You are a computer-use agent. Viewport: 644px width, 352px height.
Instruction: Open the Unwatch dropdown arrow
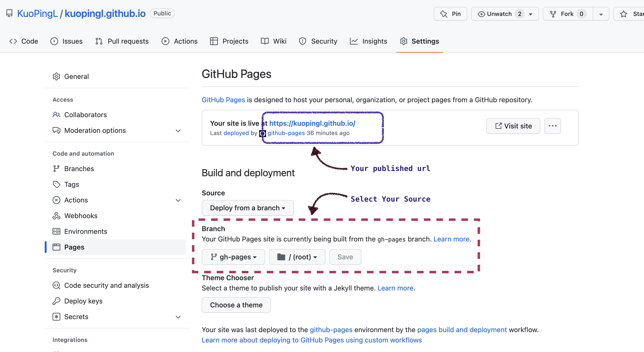(531, 14)
